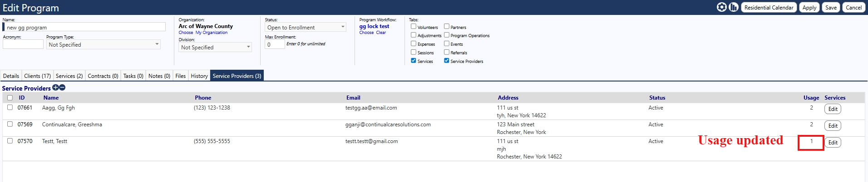868x182 pixels.
Task: Click the Clear workflow link
Action: coord(381,33)
